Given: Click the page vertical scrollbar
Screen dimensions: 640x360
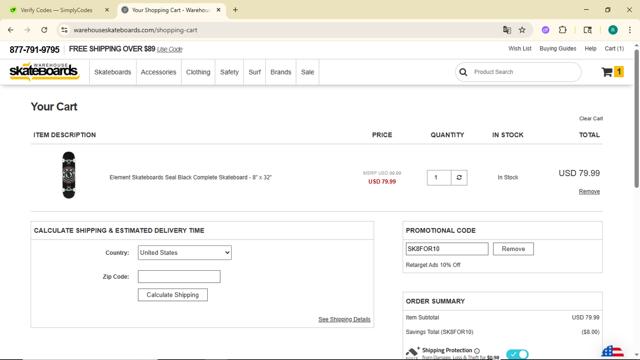Looking at the screenshot, I should [636, 118].
